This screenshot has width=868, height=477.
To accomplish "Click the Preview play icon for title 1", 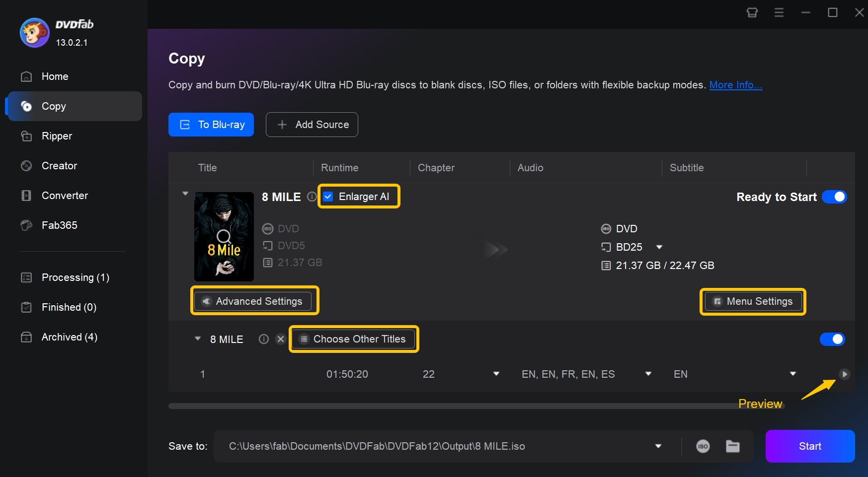I will pyautogui.click(x=845, y=374).
